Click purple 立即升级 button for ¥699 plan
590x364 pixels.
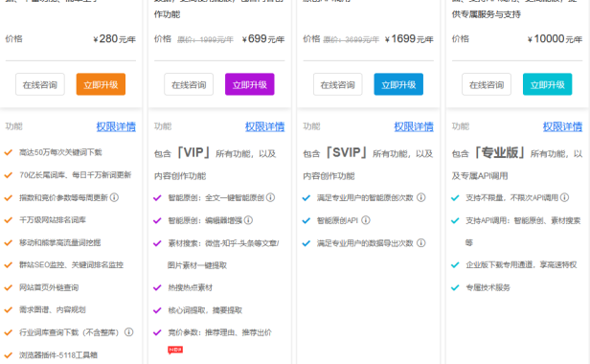(x=250, y=84)
